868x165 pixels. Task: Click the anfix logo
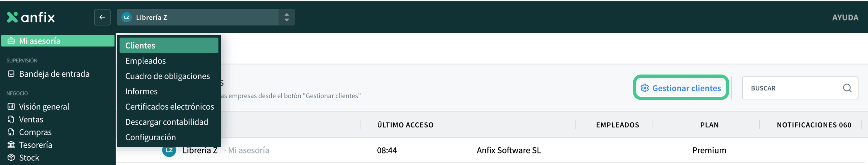[x=31, y=17]
